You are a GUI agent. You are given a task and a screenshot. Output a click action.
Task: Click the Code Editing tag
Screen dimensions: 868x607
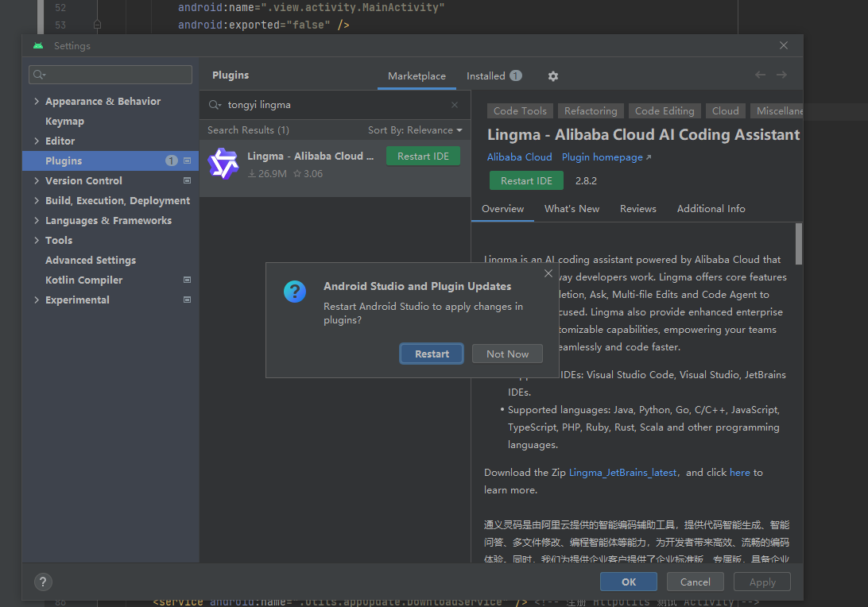(x=665, y=111)
